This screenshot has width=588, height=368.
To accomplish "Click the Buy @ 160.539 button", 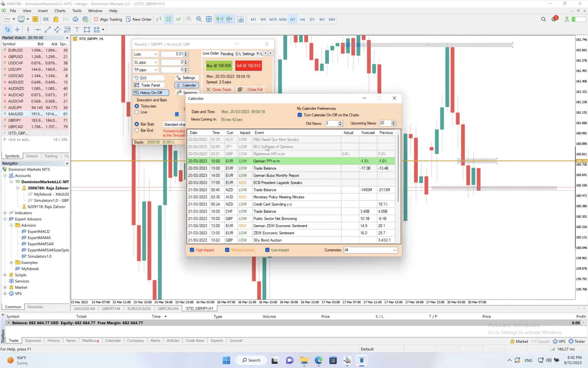I will tap(219, 66).
